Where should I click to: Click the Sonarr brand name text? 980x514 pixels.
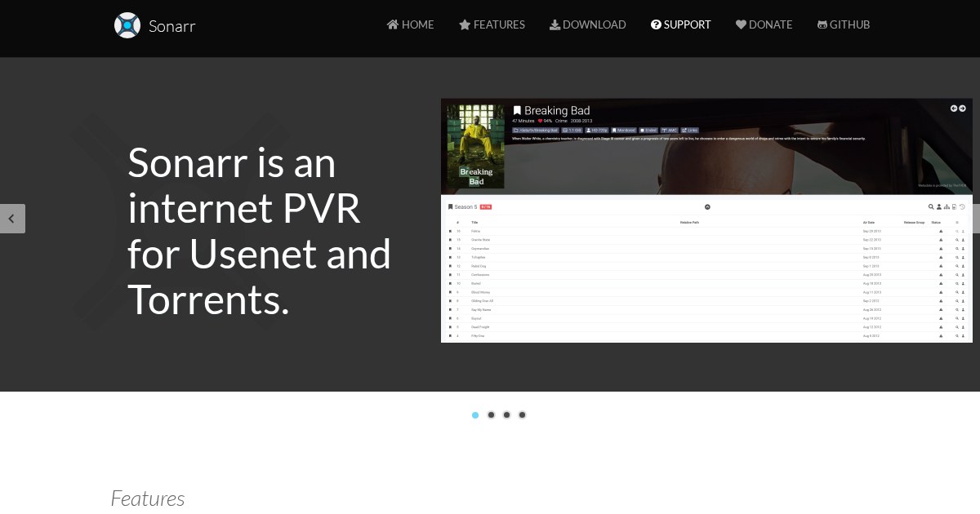pos(172,25)
